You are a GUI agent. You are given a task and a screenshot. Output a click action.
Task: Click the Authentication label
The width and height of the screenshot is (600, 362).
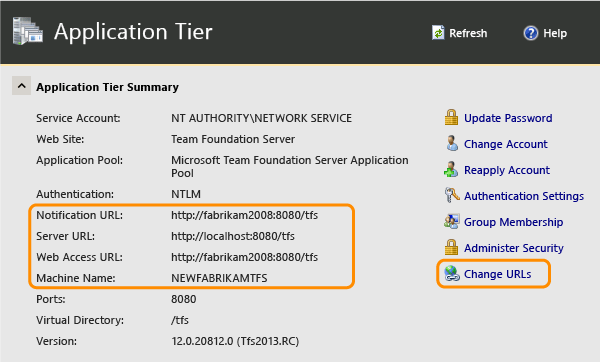tap(75, 194)
